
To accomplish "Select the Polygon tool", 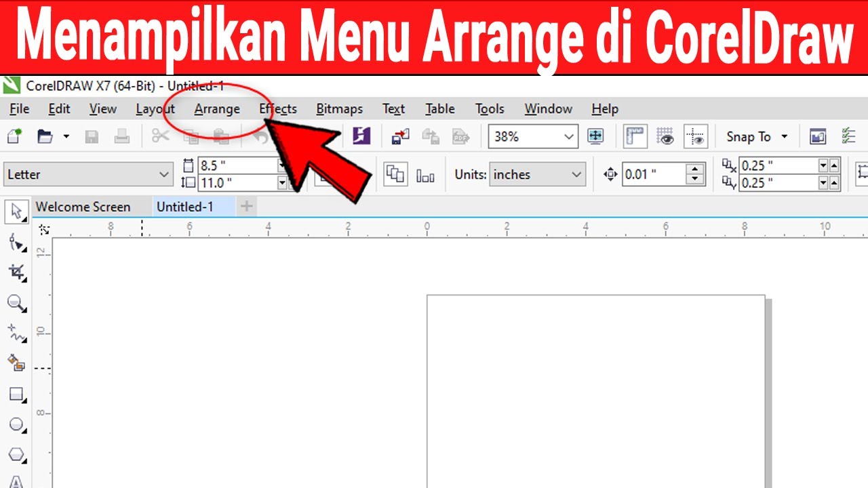I will tap(16, 455).
